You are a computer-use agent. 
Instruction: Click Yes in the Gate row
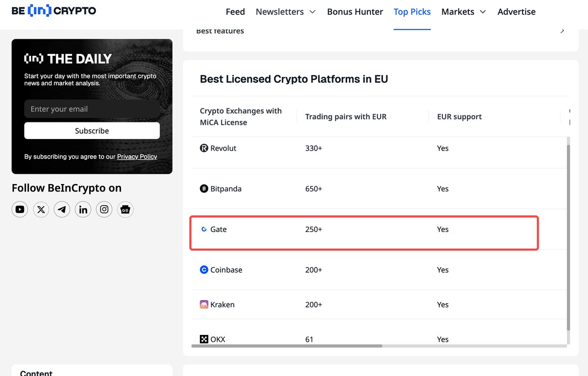click(x=443, y=230)
